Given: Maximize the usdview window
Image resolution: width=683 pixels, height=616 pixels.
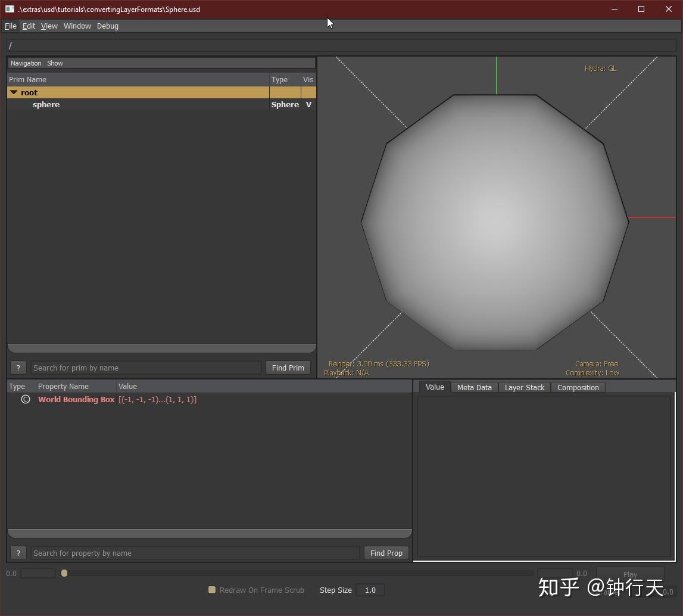Looking at the screenshot, I should [641, 9].
